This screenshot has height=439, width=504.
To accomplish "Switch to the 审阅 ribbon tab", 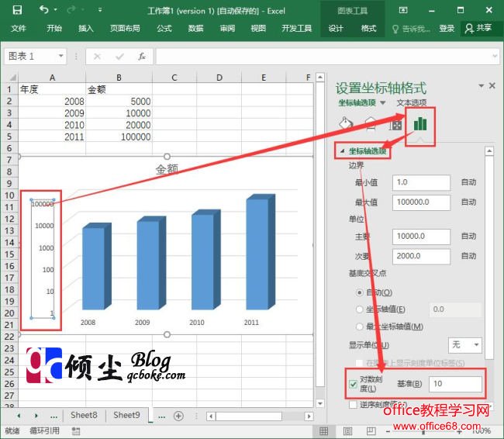I will (x=227, y=28).
